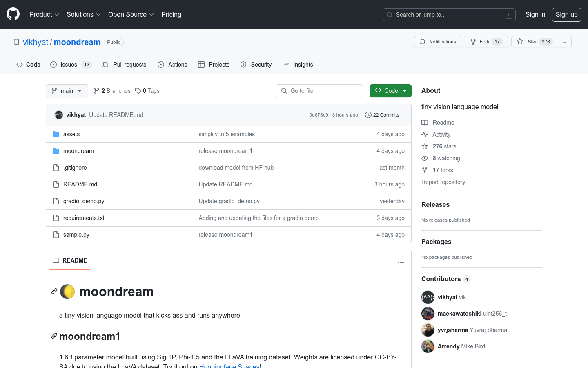The width and height of the screenshot is (588, 368).
Task: Open the .gitignore file
Action: tap(75, 168)
